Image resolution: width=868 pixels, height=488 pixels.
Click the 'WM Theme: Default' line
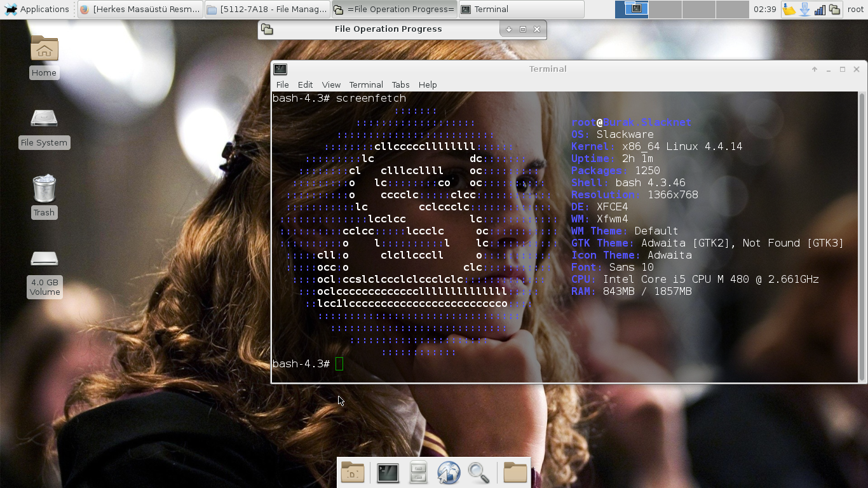point(625,231)
